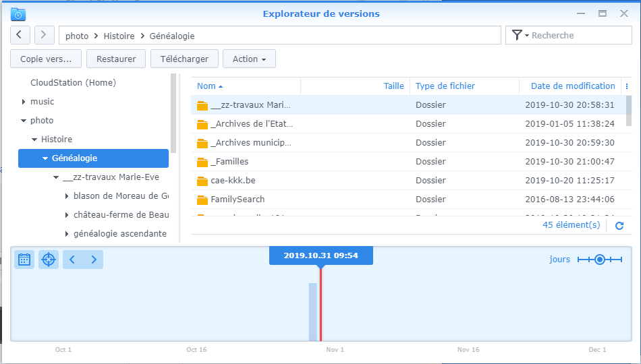
Task: Click the folder tree vertical scrollbar
Action: [173, 113]
